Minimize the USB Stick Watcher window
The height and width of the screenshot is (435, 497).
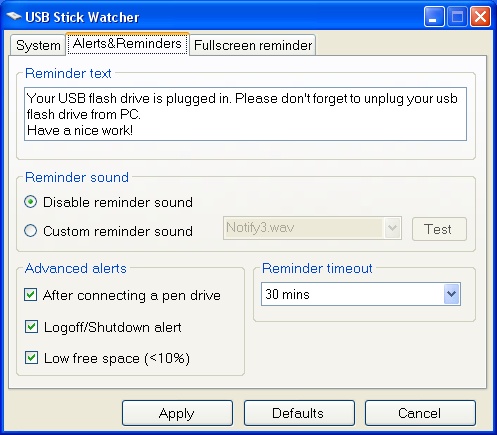(x=434, y=16)
